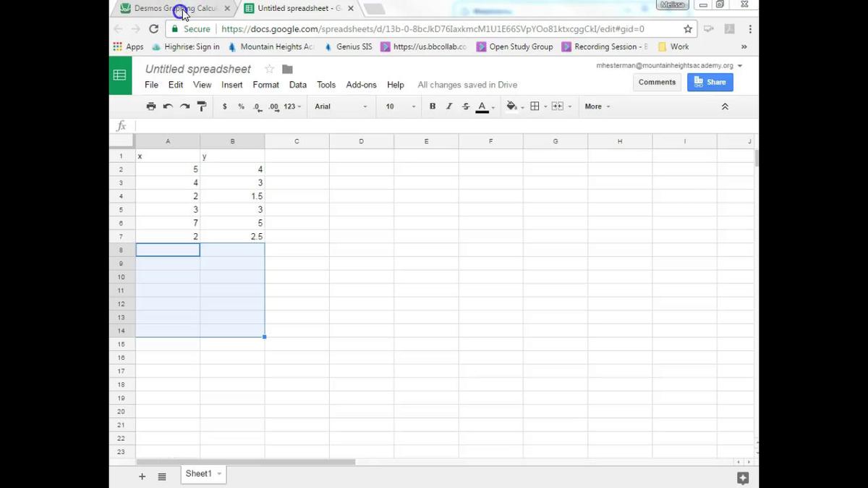The image size is (868, 488).
Task: Collapse menus with double chevron icon
Action: point(725,106)
